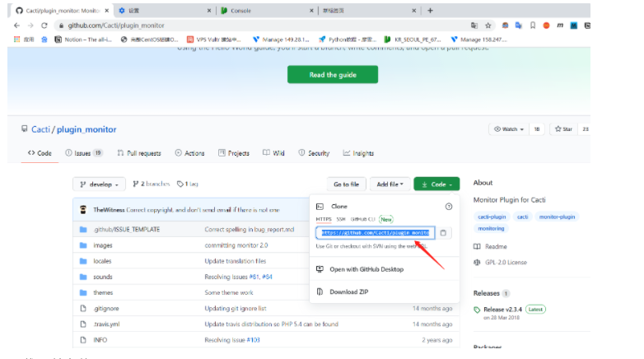Screen dimensions: 644x359
Task: Bookmark this page using the star icon
Action: click(x=488, y=26)
